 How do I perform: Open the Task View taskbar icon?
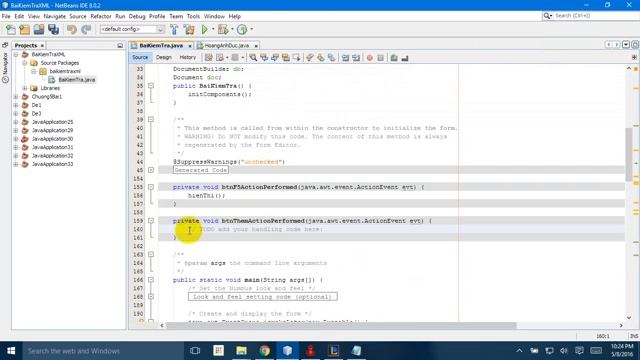click(195, 351)
